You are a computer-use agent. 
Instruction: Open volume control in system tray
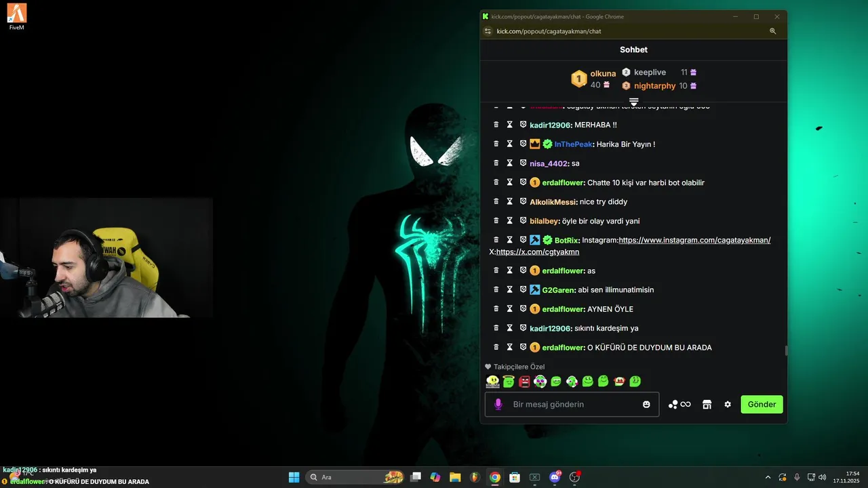pyautogui.click(x=823, y=477)
